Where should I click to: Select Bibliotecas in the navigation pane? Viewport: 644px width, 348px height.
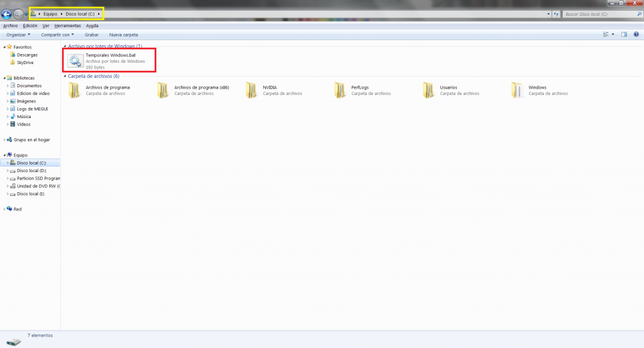(24, 78)
